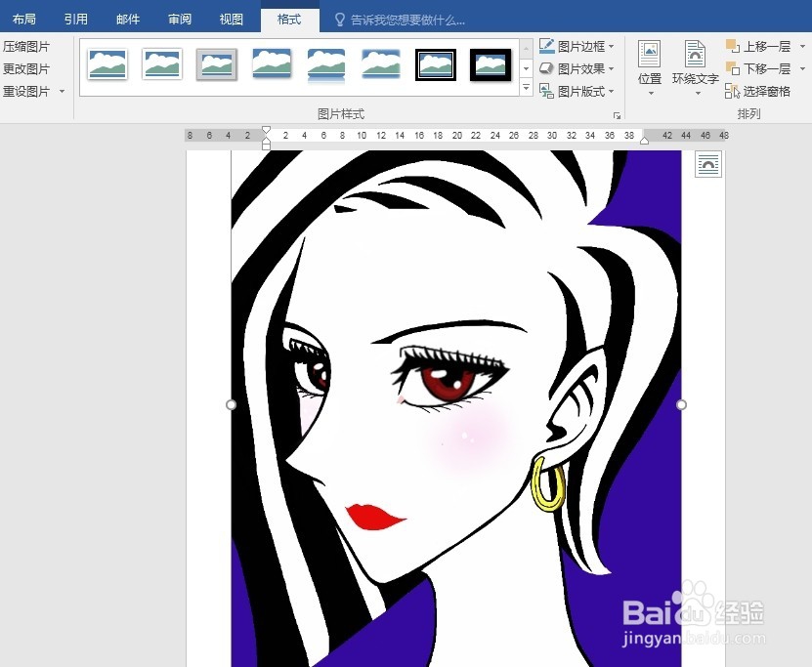Click 压缩图片 button

25,47
